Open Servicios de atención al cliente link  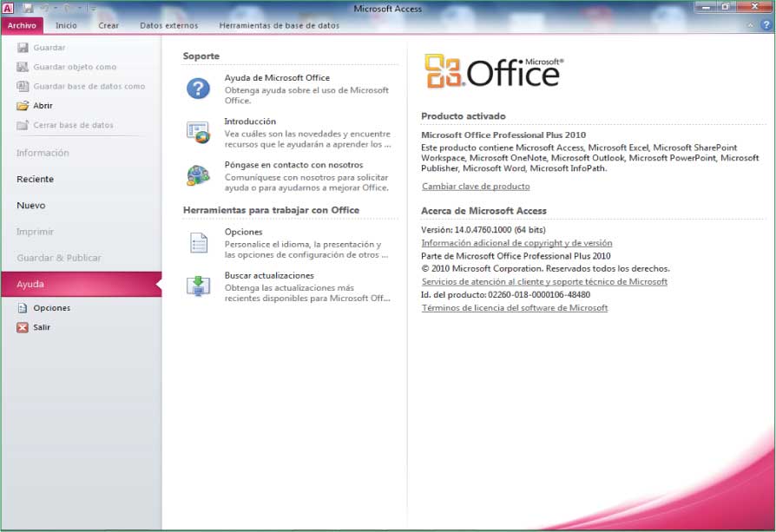coord(544,281)
